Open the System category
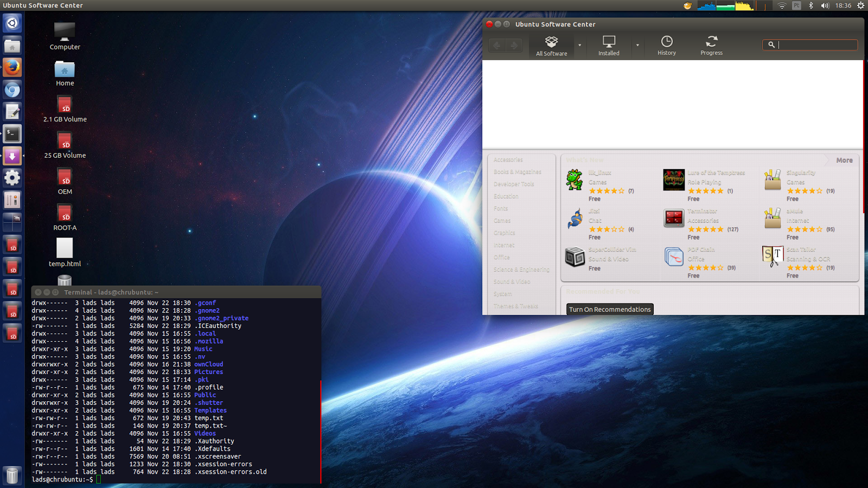Image resolution: width=868 pixels, height=488 pixels. (502, 294)
